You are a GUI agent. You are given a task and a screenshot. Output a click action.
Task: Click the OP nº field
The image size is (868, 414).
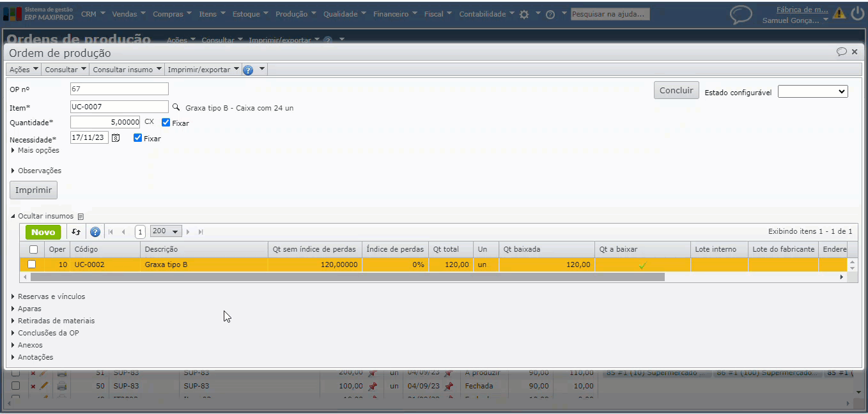click(x=120, y=89)
